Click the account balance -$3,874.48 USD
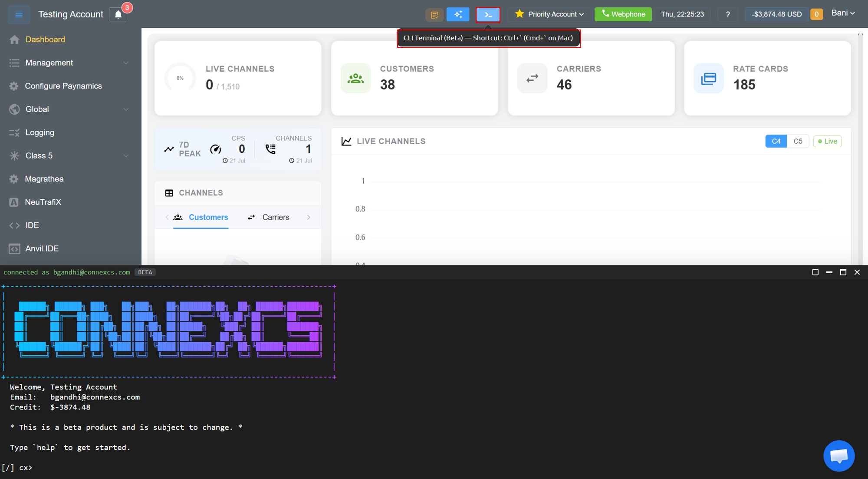Viewport: 868px width, 479px height. (x=776, y=14)
